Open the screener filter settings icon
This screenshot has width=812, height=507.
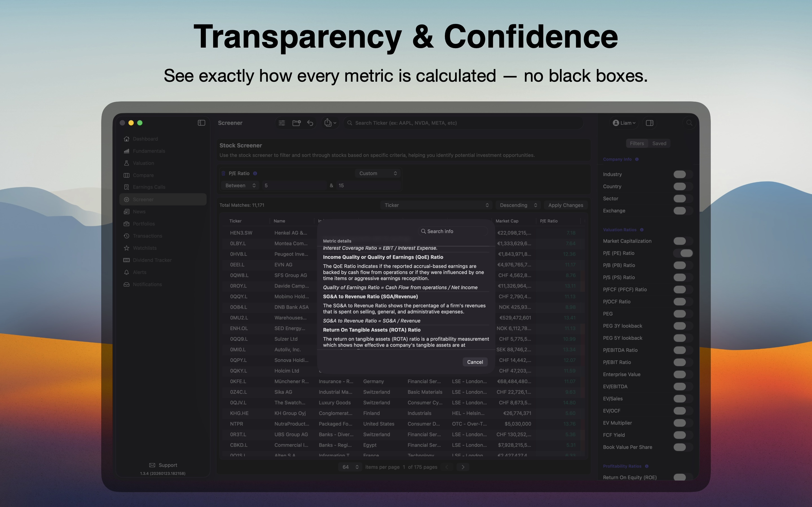click(282, 123)
